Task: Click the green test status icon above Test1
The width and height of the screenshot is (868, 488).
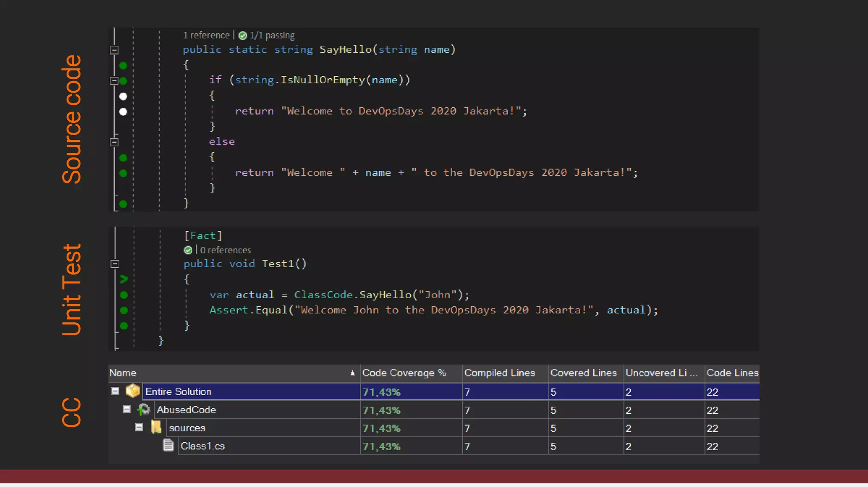Action: point(188,250)
